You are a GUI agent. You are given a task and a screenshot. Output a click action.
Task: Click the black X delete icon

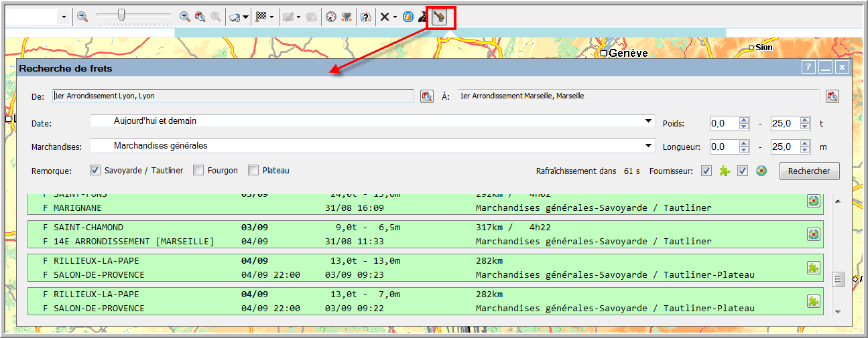coord(385,17)
